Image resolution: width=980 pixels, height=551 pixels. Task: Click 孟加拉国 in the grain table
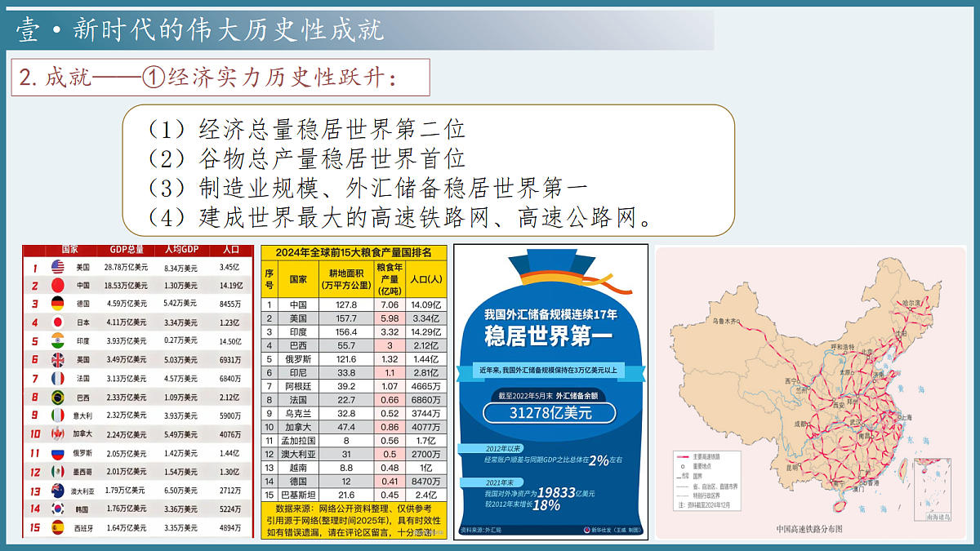click(x=298, y=440)
